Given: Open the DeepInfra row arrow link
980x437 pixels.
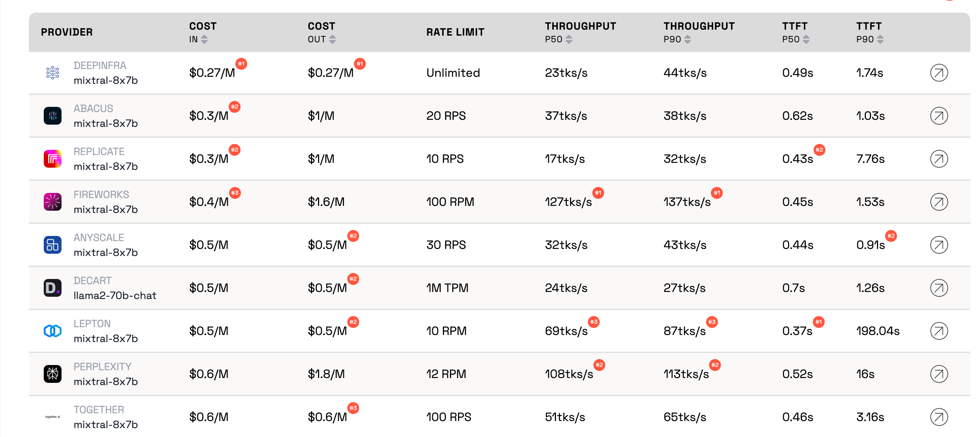Looking at the screenshot, I should [938, 73].
